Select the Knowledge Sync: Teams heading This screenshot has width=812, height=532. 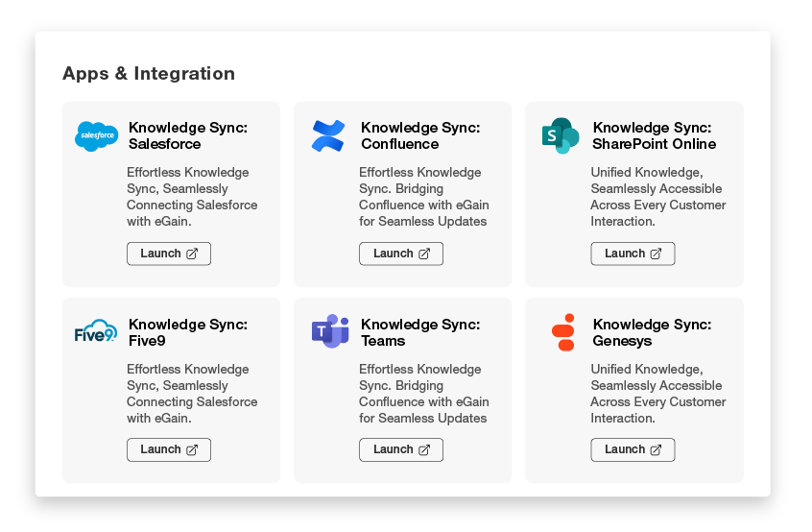pyautogui.click(x=420, y=332)
